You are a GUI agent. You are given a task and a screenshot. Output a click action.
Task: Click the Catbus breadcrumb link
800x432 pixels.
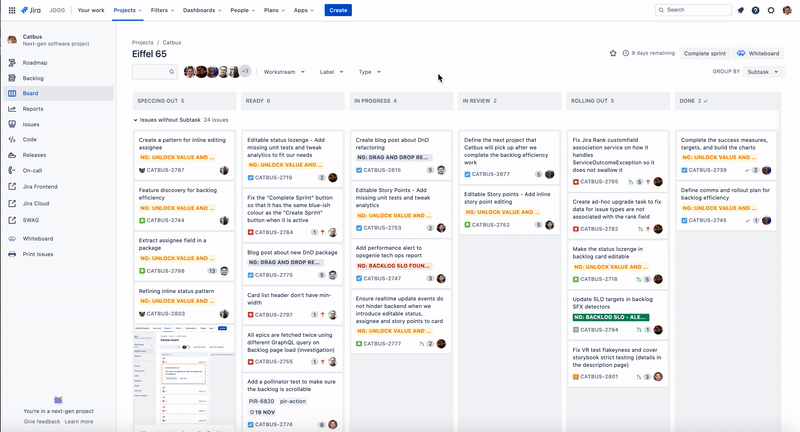(172, 42)
